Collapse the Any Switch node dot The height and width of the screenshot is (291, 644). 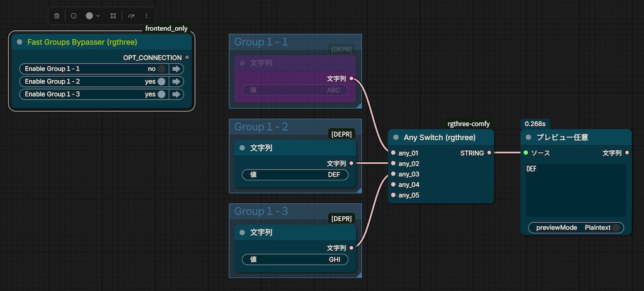click(x=396, y=138)
